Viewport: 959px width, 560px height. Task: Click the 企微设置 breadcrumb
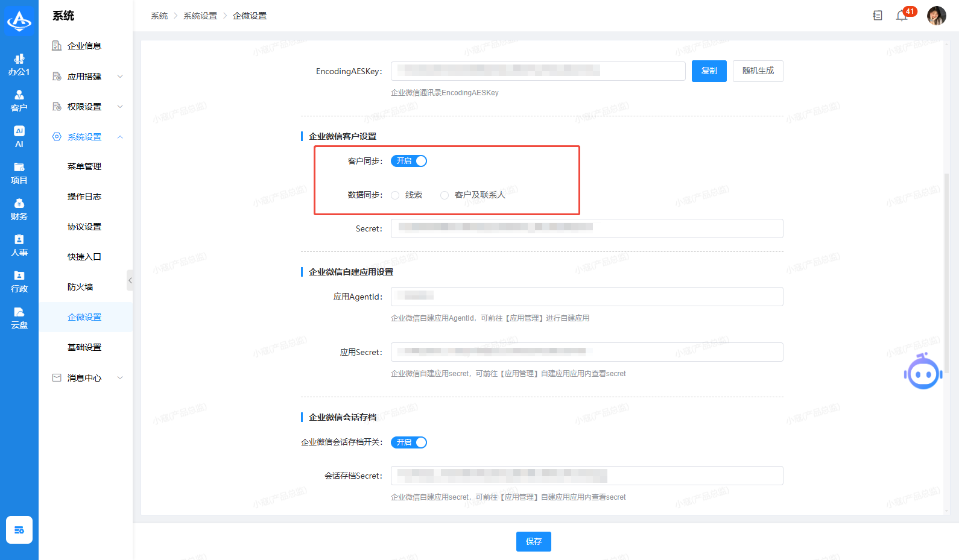coord(250,16)
